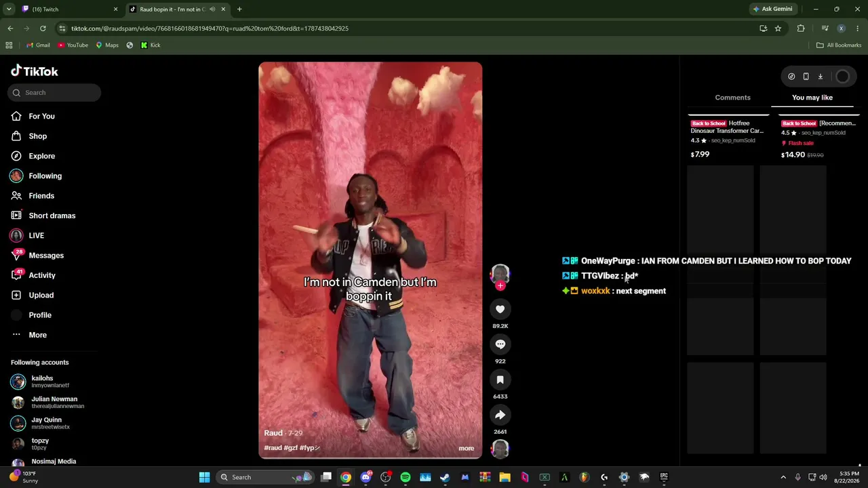Open comments via speech bubble icon
Image resolution: width=868 pixels, height=488 pixels.
tap(500, 344)
